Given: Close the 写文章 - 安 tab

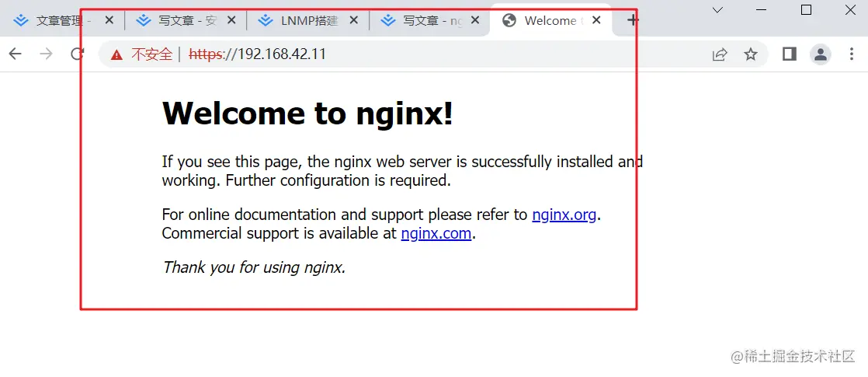Looking at the screenshot, I should [231, 20].
